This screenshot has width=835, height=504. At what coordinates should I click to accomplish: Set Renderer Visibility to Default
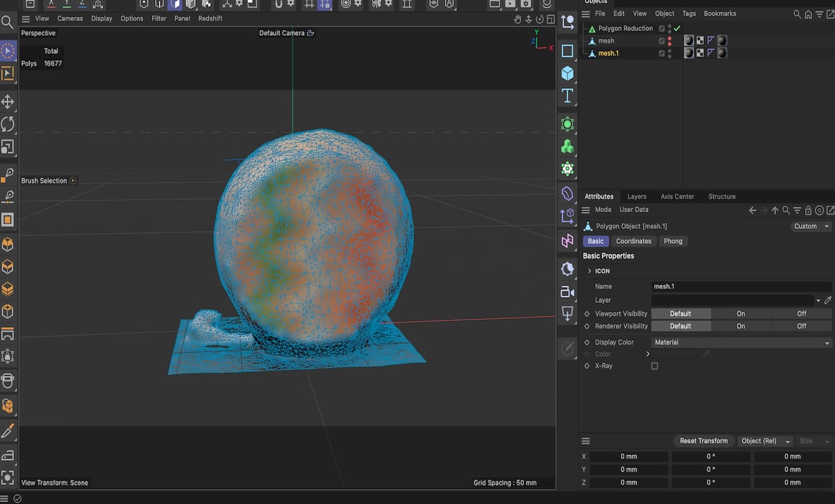(x=680, y=326)
